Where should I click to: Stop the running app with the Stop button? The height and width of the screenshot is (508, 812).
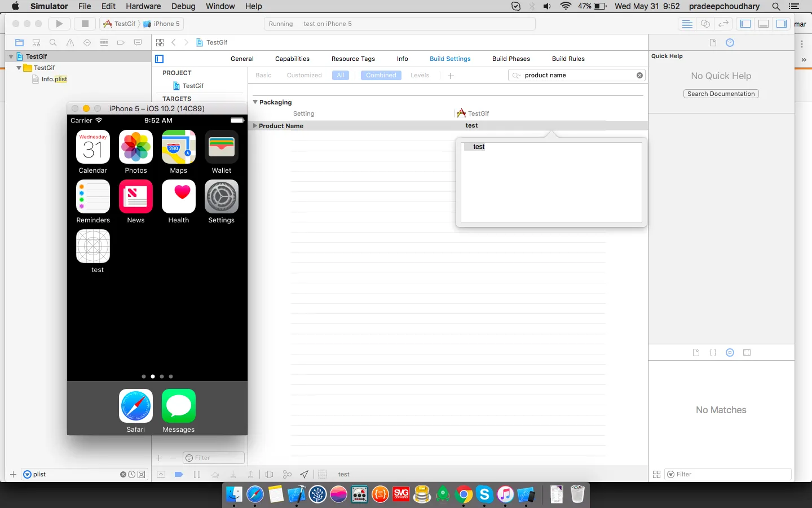point(85,24)
